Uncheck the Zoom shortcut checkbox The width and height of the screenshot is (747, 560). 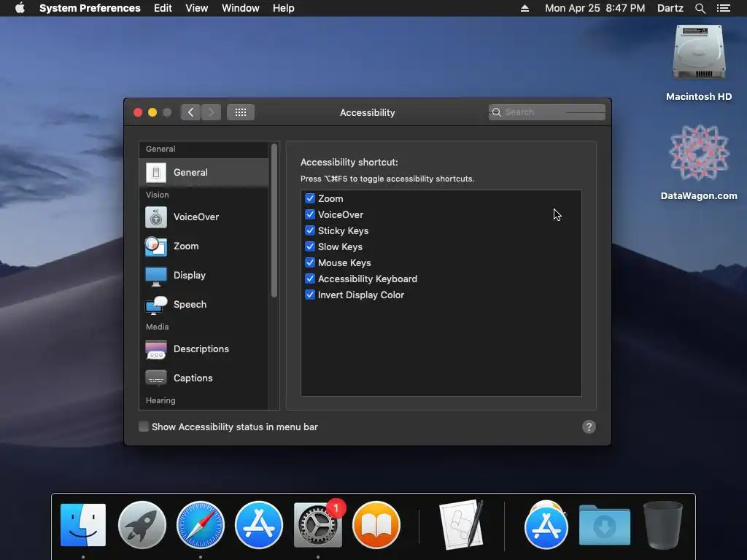coord(310,198)
